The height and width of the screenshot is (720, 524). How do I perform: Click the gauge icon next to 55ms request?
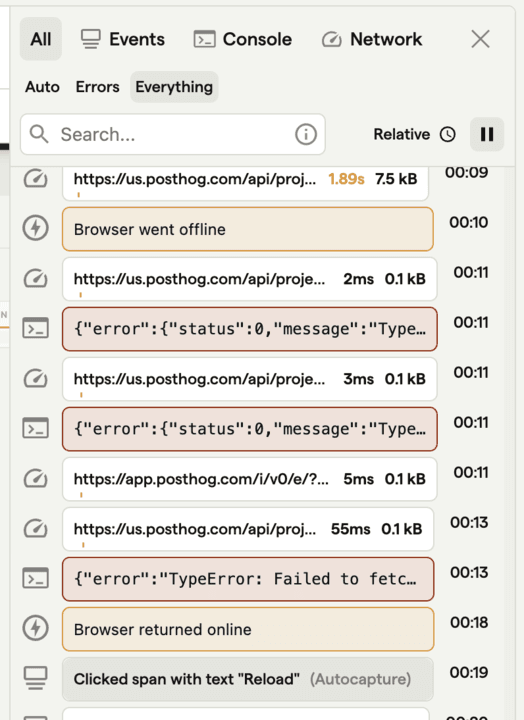pyautogui.click(x=35, y=529)
